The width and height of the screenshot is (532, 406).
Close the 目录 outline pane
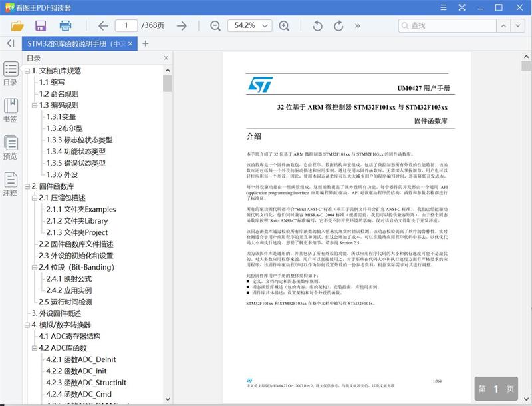click(166, 58)
